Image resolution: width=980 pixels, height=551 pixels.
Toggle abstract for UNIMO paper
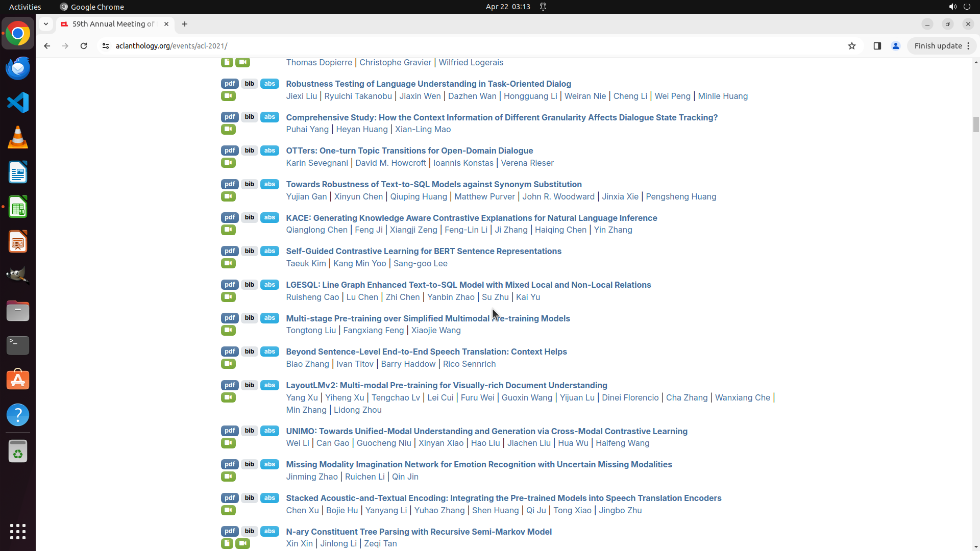pyautogui.click(x=269, y=431)
